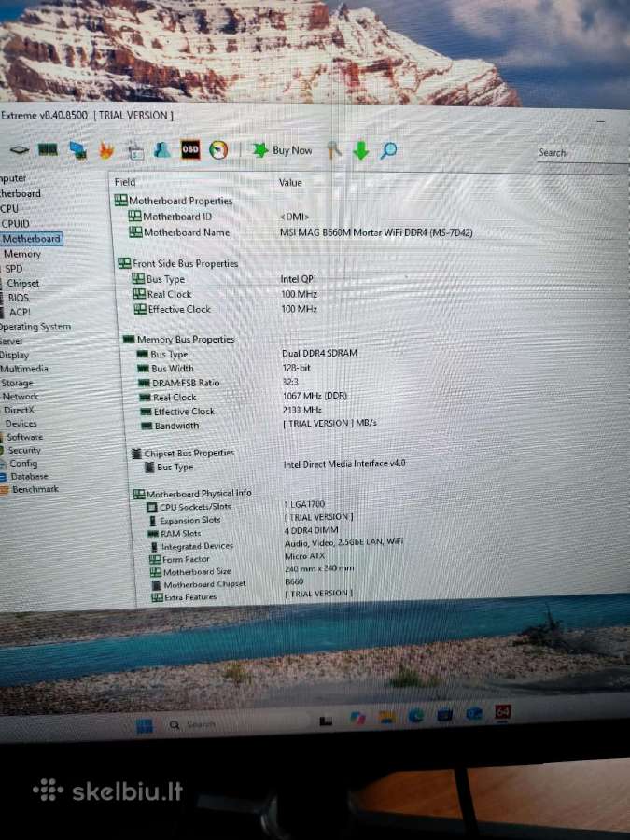Select the Bandwidth row
This screenshot has width=630, height=840.
170,426
